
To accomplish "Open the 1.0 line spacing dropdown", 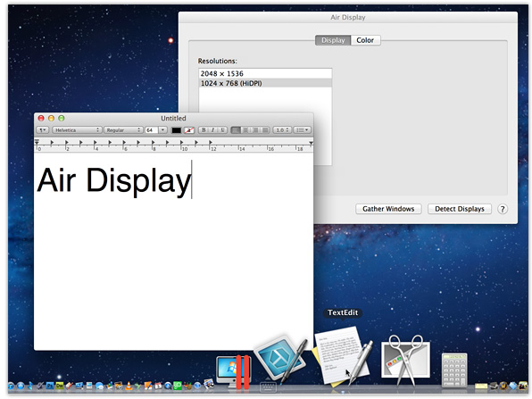I will (282, 130).
